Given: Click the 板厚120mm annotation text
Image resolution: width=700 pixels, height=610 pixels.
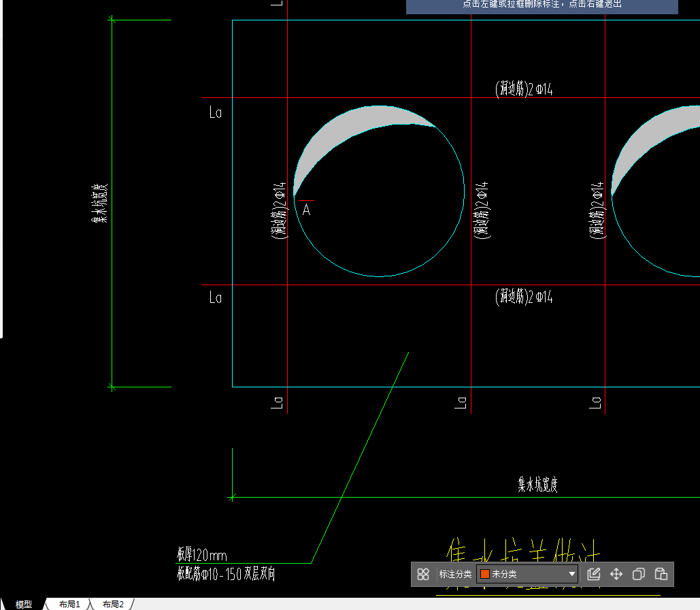Looking at the screenshot, I should (x=202, y=555).
